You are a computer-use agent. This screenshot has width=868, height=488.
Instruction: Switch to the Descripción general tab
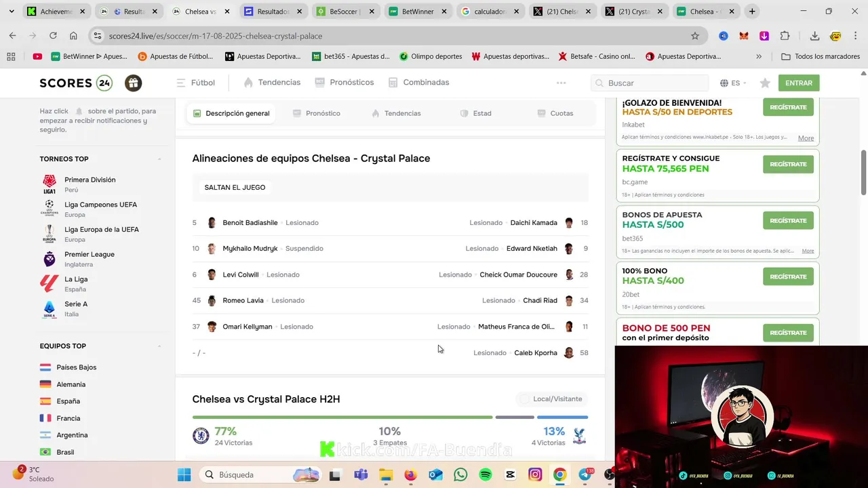click(231, 113)
